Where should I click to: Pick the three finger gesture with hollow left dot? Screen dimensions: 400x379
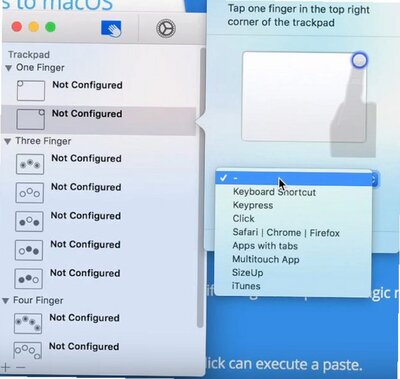pos(29,250)
